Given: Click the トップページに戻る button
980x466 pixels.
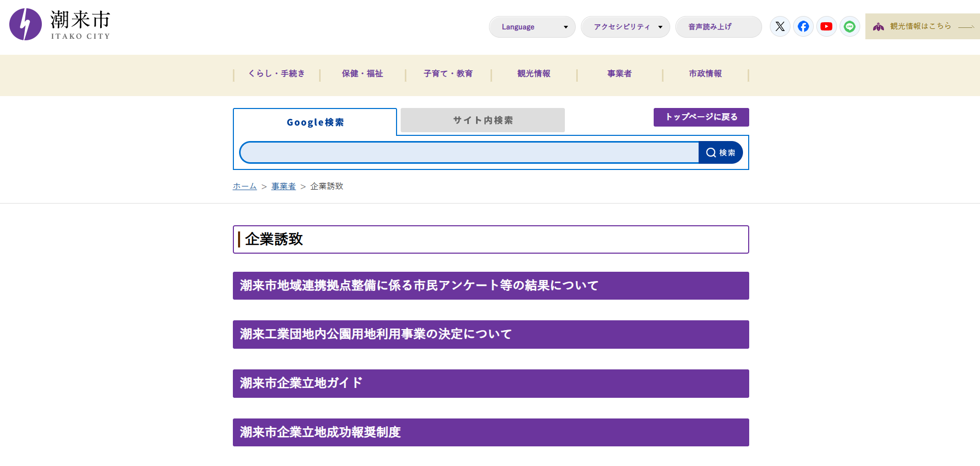Looking at the screenshot, I should click(701, 117).
